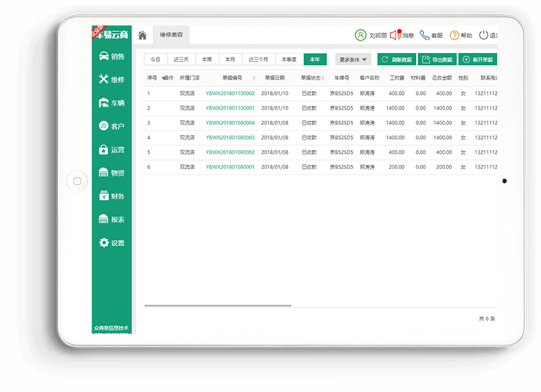541x392 pixels.
Task: Select the 近三个月 date filter
Action: tap(258, 60)
